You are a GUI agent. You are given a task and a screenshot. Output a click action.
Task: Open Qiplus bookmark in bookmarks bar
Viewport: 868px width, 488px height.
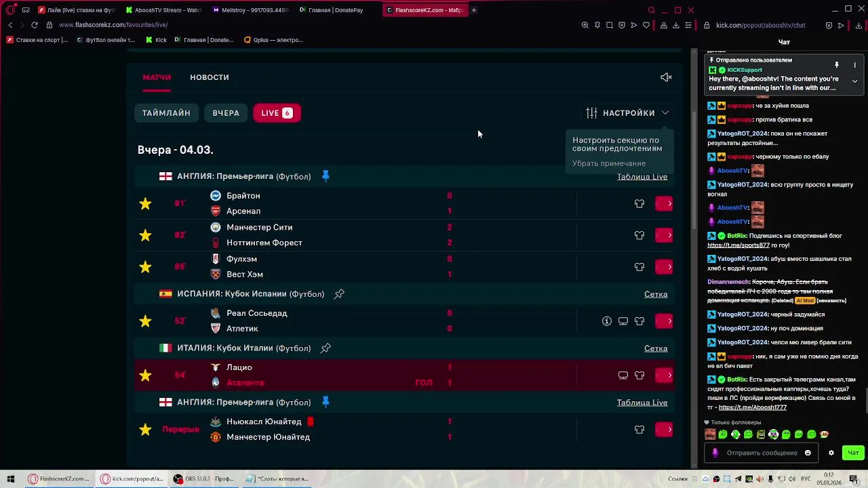pyautogui.click(x=273, y=40)
